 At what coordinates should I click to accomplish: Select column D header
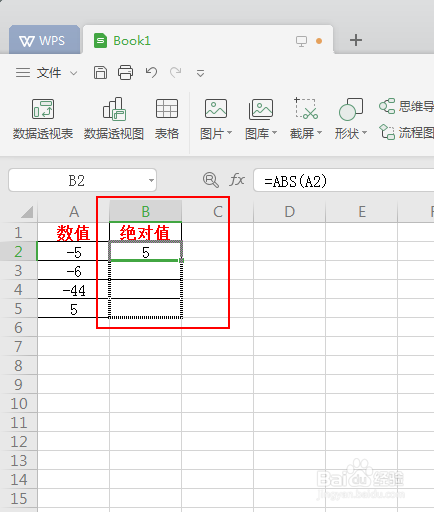(x=289, y=212)
